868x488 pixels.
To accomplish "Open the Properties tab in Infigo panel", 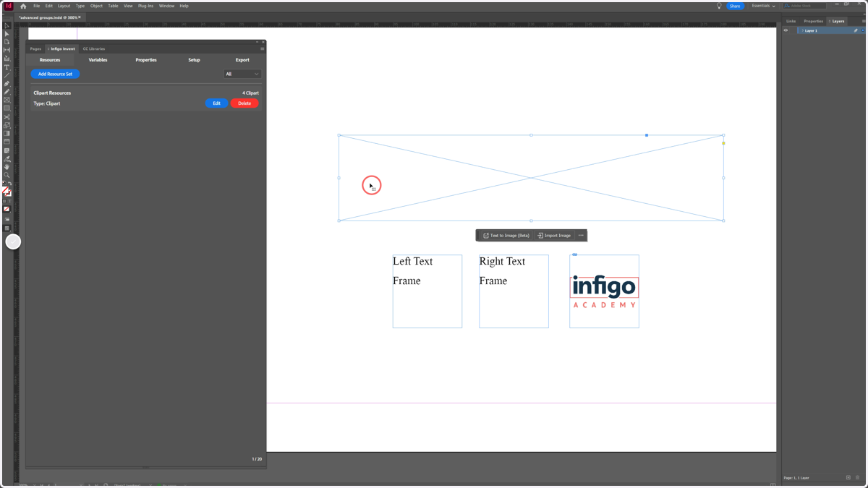I will click(x=146, y=60).
